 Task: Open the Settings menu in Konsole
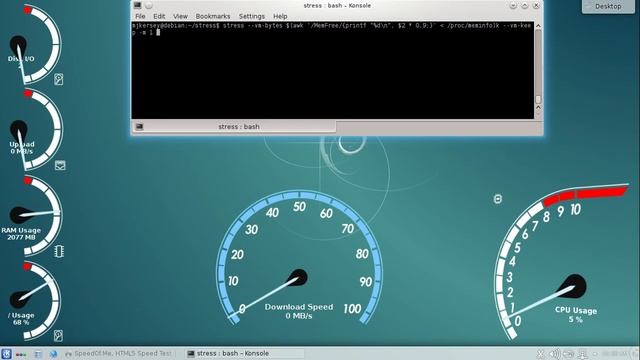tap(251, 16)
